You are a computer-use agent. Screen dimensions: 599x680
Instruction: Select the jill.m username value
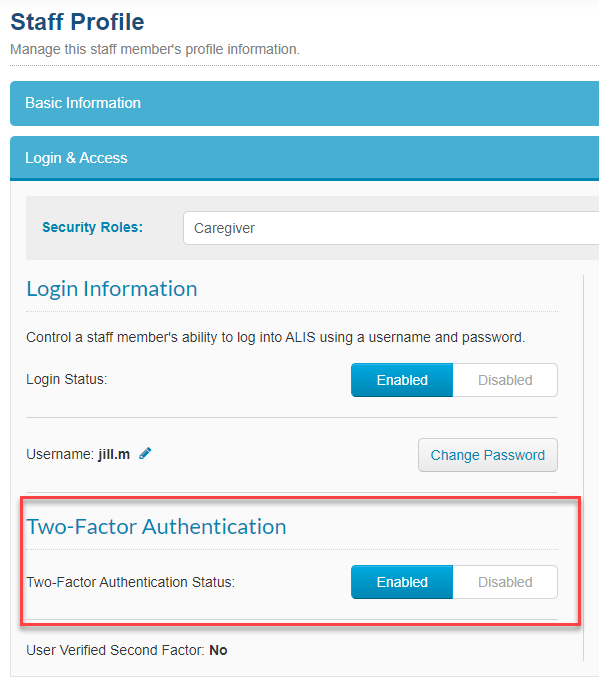(114, 454)
